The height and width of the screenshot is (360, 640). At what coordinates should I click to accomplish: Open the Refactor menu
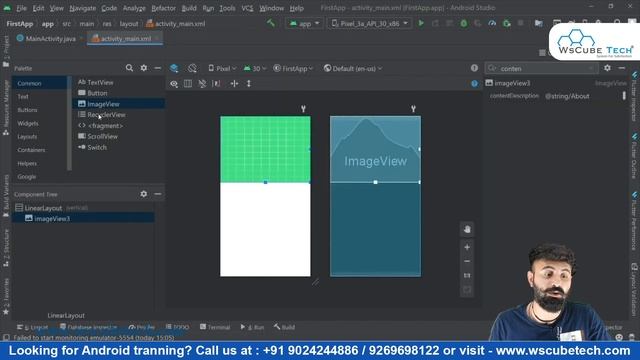click(x=163, y=8)
